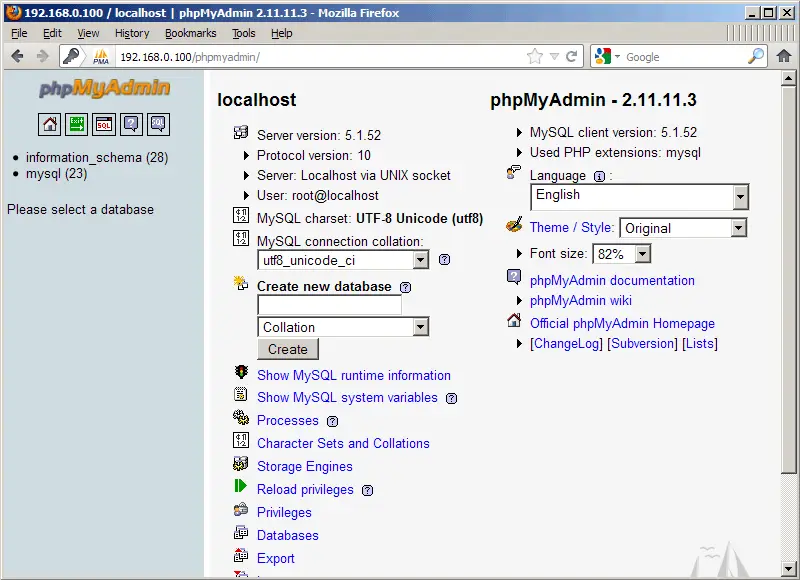
Task: Open the Font size dropdown
Action: (x=622, y=254)
